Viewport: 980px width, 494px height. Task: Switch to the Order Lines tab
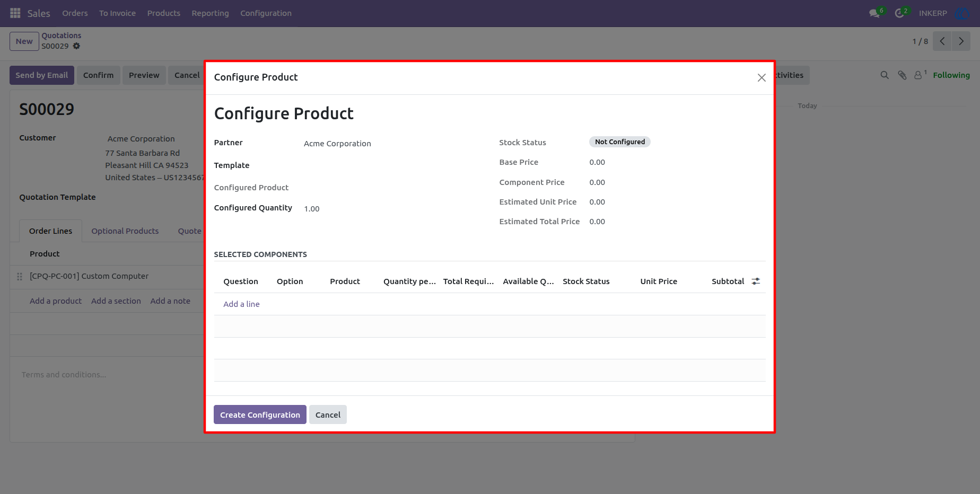(50, 231)
